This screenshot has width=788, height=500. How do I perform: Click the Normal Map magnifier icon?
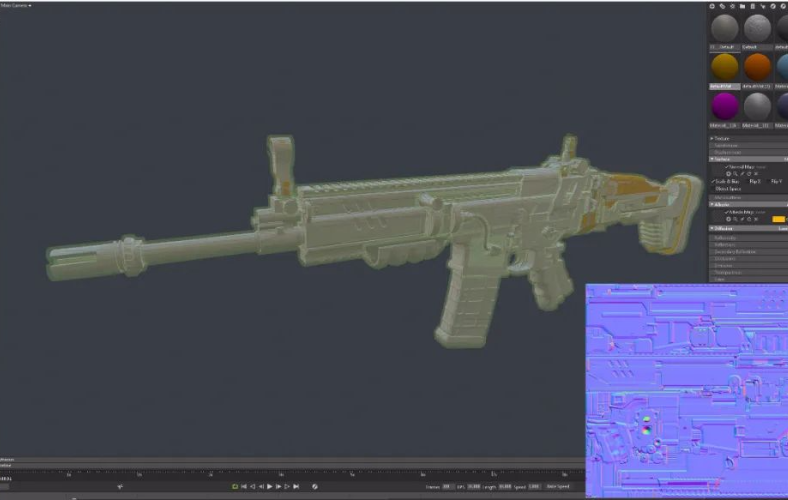pyautogui.click(x=735, y=174)
